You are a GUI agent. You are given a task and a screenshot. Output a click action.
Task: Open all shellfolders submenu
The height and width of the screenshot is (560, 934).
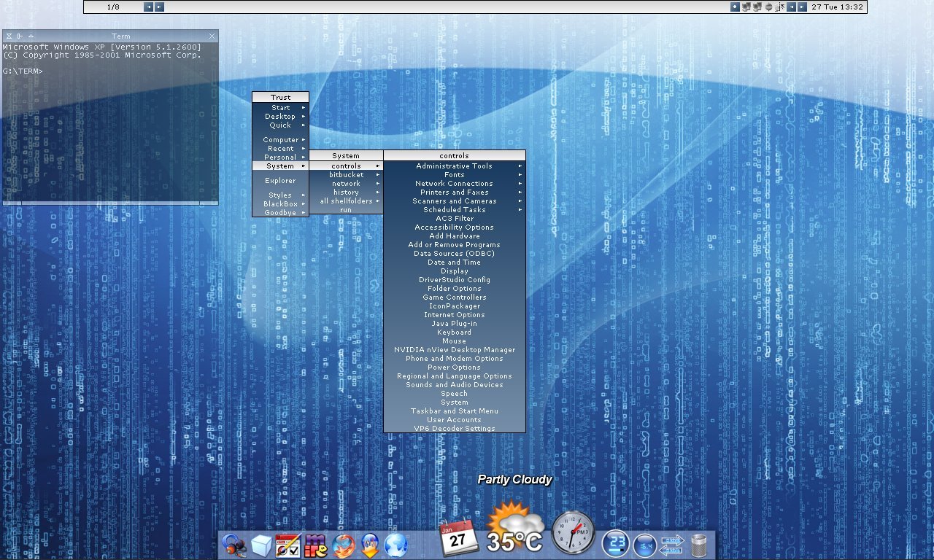pos(346,201)
